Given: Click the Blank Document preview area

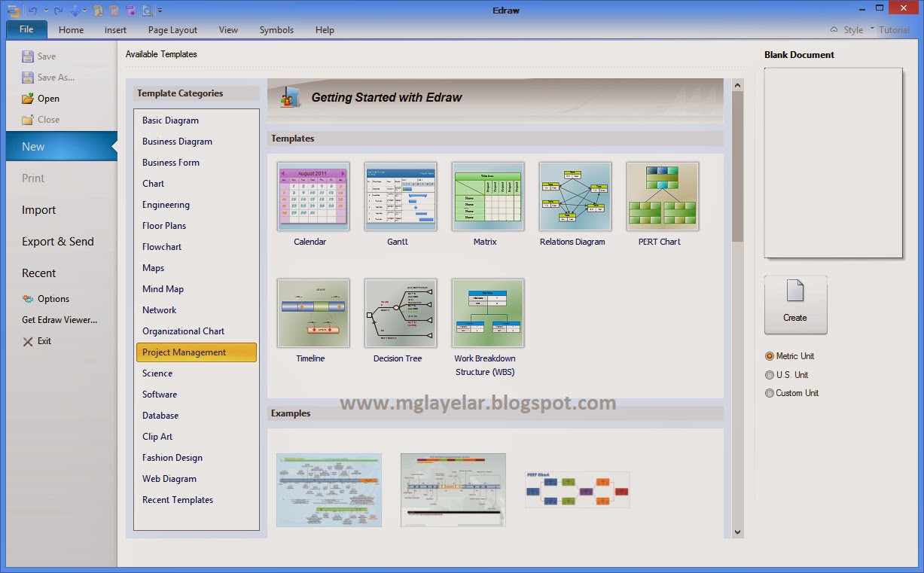Looking at the screenshot, I should click(x=833, y=163).
